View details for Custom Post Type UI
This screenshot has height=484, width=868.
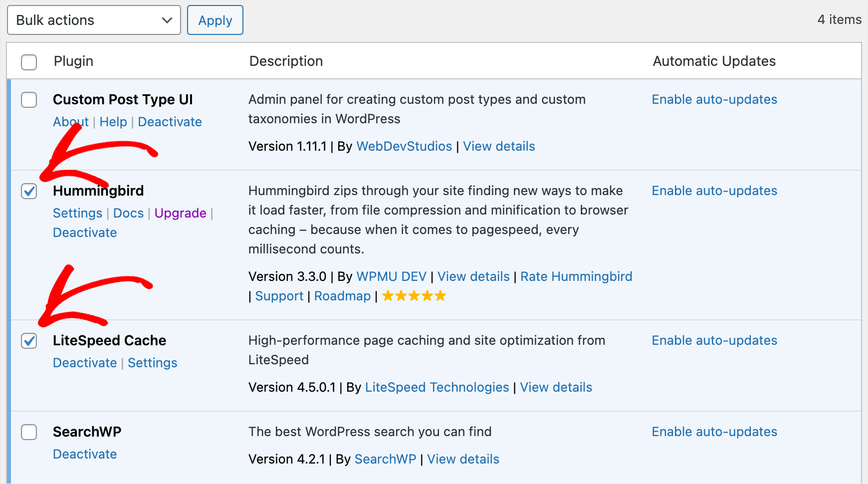[499, 146]
